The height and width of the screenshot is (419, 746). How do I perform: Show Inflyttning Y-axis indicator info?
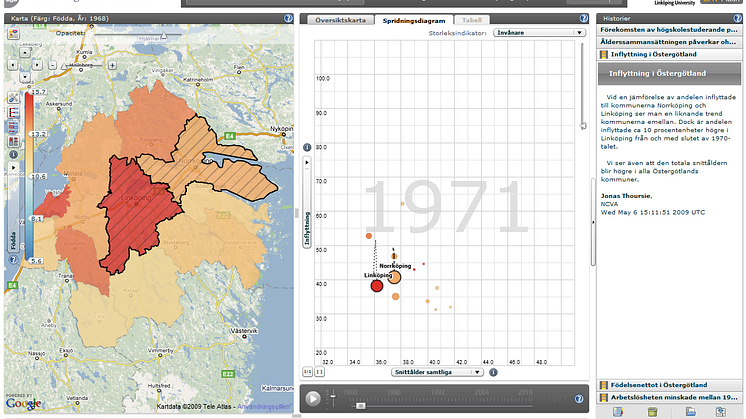[x=307, y=147]
